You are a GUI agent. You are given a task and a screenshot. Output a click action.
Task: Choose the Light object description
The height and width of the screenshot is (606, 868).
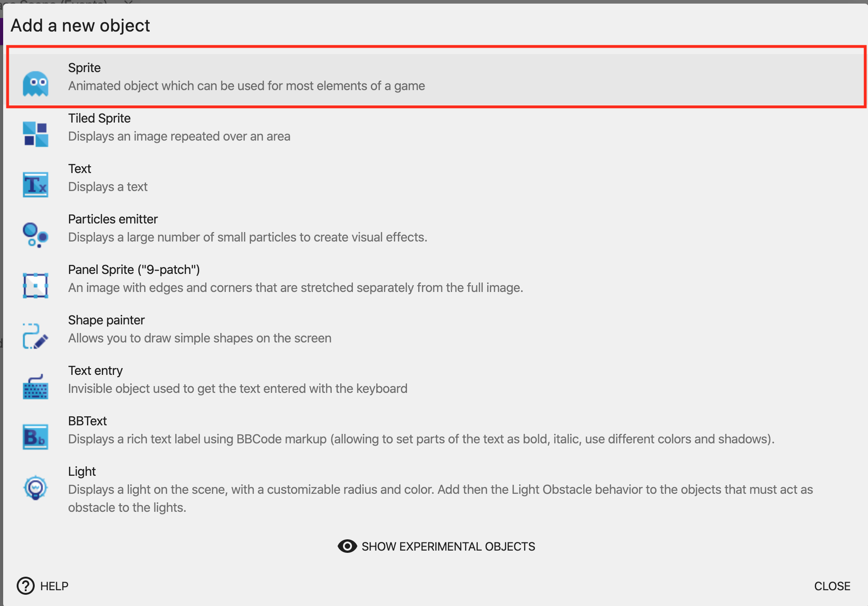pos(440,498)
